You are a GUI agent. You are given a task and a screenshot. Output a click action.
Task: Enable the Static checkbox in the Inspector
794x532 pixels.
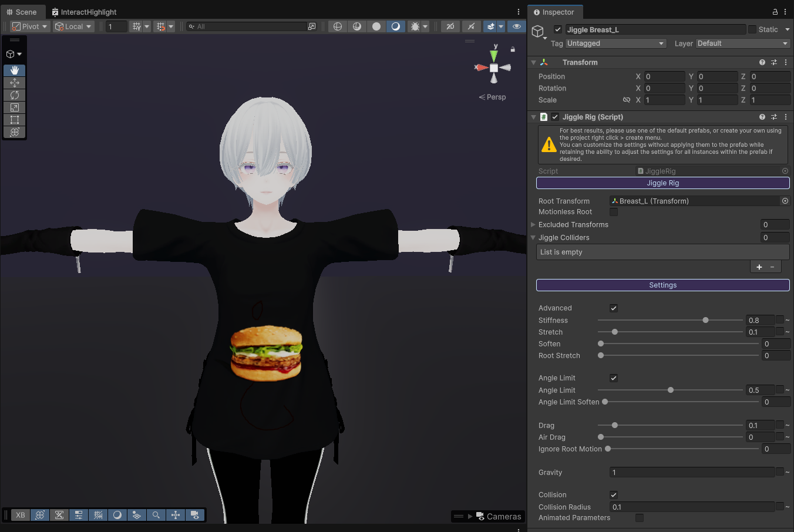[x=751, y=29]
